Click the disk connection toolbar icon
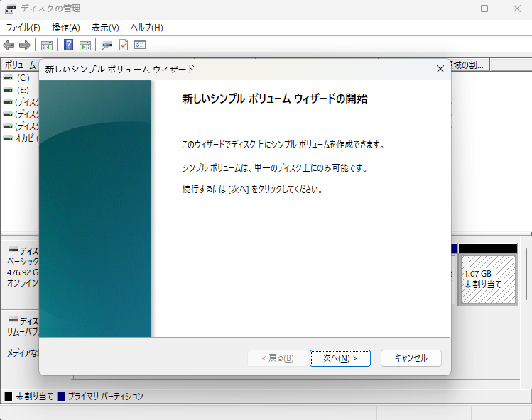 (107, 45)
